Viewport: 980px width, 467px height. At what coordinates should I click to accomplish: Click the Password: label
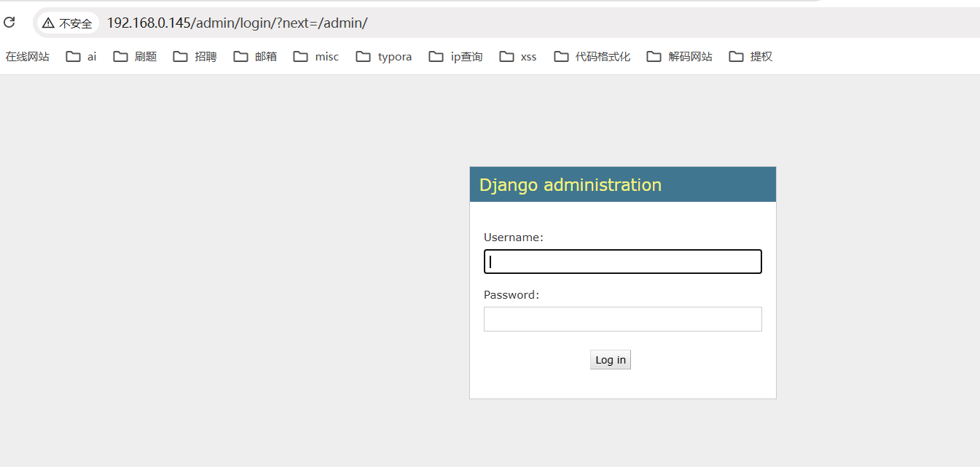511,295
